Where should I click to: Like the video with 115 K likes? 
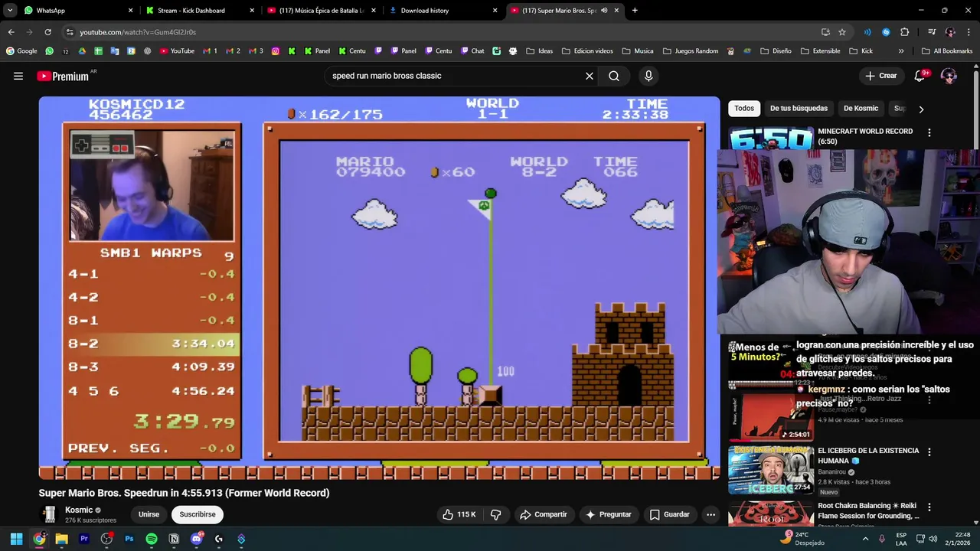pyautogui.click(x=458, y=514)
